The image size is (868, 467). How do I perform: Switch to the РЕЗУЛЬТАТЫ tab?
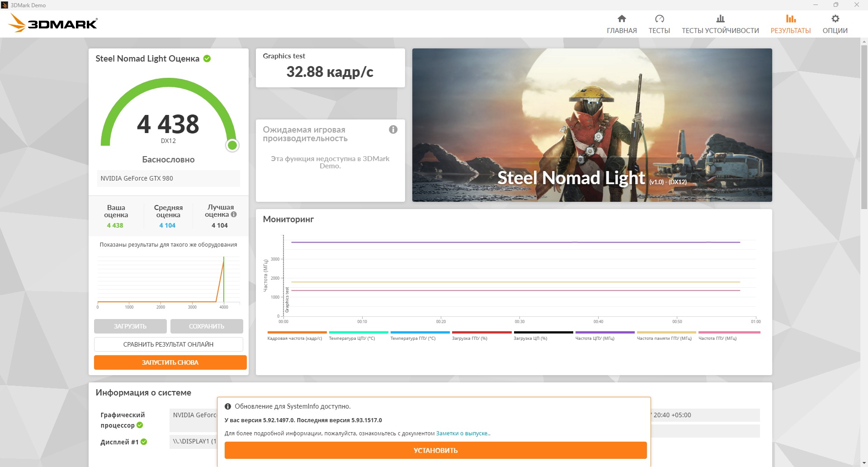tap(791, 24)
